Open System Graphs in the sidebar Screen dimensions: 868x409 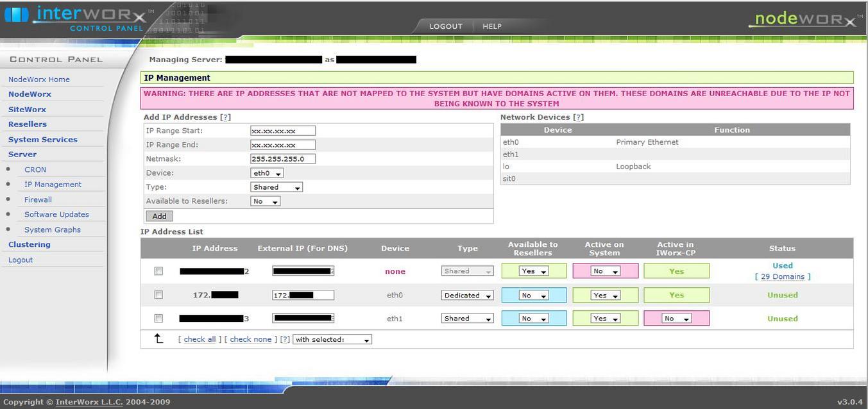pyautogui.click(x=53, y=230)
